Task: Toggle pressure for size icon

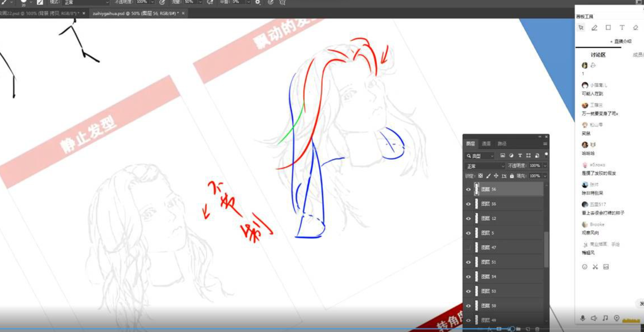Action: click(271, 2)
